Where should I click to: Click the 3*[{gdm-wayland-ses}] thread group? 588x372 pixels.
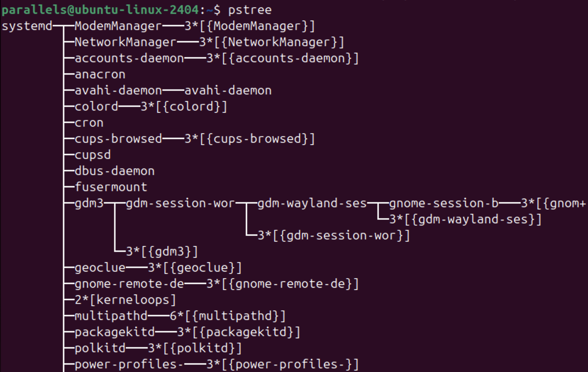[x=465, y=220]
